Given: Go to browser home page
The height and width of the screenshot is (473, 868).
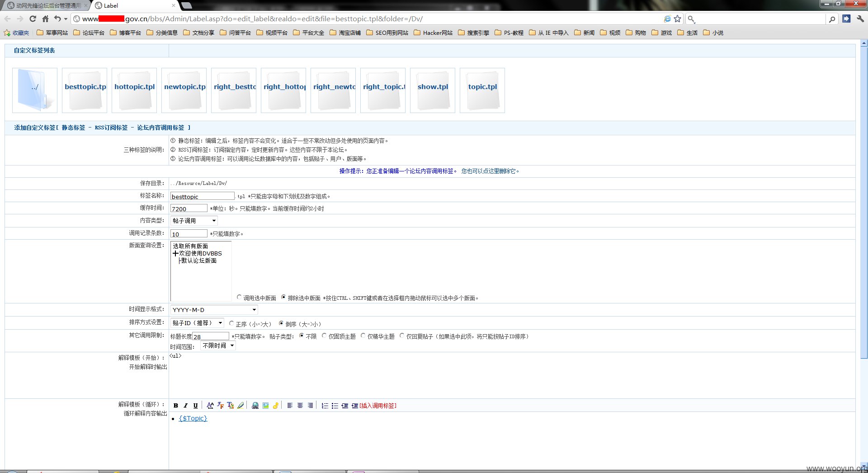Looking at the screenshot, I should pyautogui.click(x=45, y=19).
